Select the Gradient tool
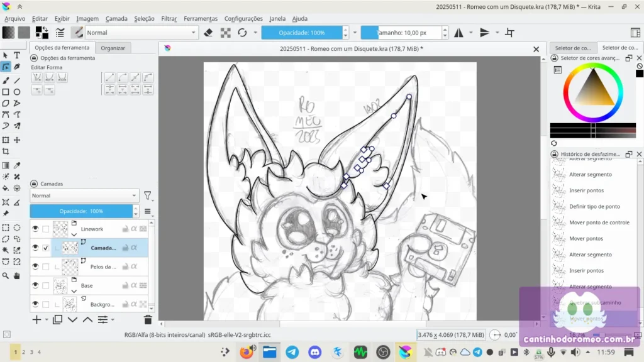 6,165
